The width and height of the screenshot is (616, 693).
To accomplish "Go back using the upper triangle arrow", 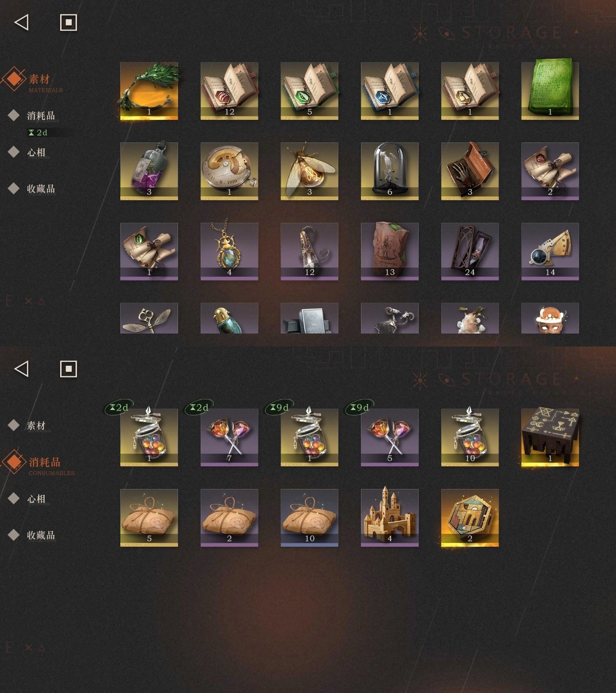I will tap(22, 22).
